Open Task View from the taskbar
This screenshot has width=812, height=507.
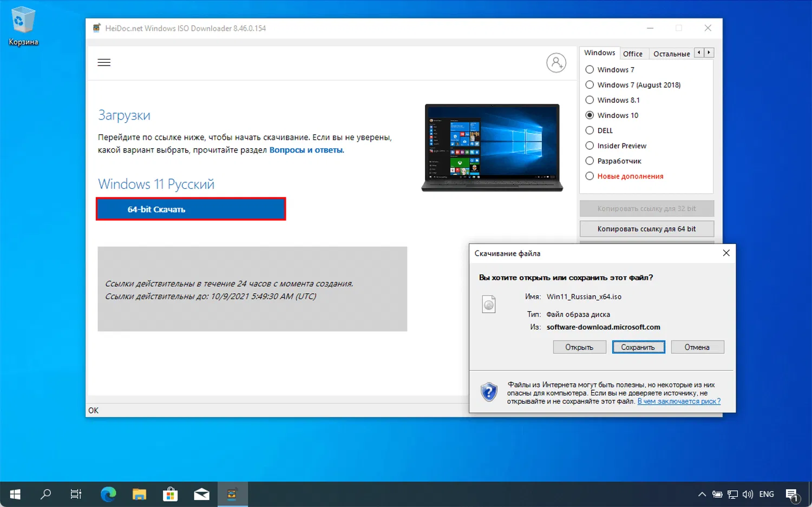click(76, 494)
